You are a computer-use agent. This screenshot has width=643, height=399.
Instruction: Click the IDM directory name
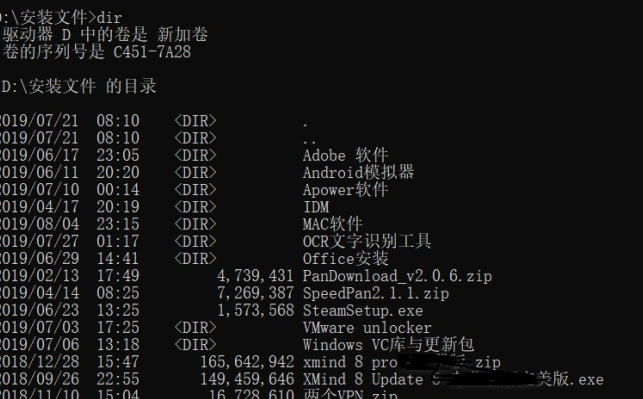(316, 207)
